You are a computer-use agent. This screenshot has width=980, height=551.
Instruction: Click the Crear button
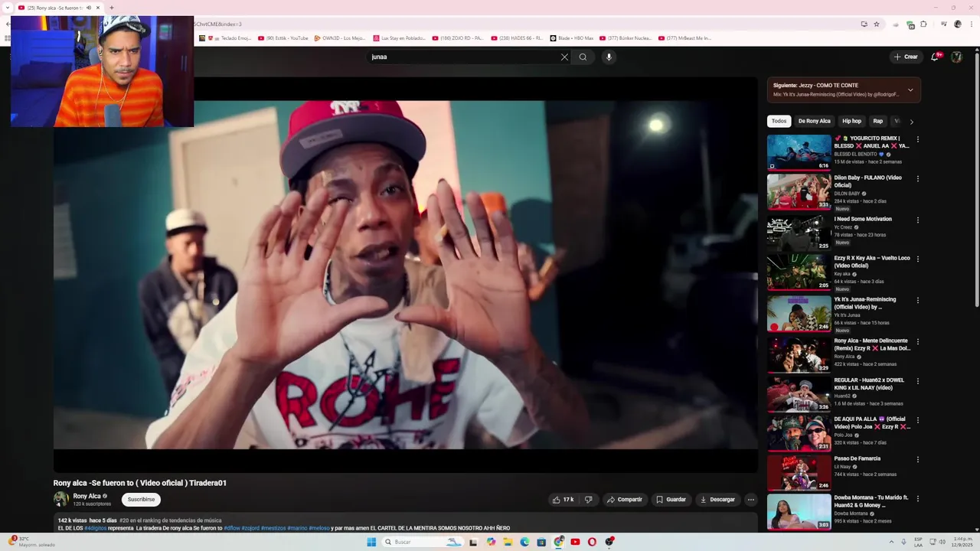point(905,57)
